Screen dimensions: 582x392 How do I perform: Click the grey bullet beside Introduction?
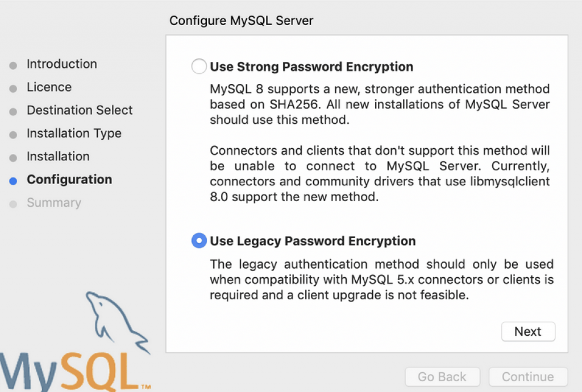[14, 65]
